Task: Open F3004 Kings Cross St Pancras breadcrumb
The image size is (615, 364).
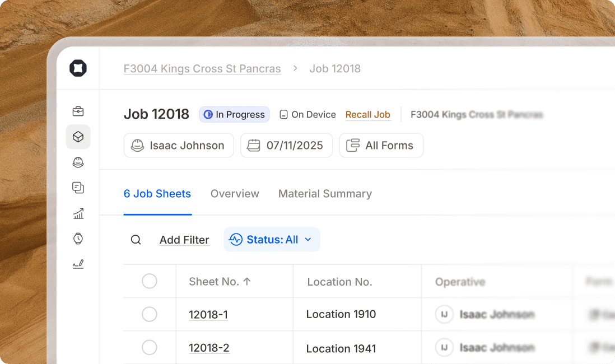Action: point(202,69)
